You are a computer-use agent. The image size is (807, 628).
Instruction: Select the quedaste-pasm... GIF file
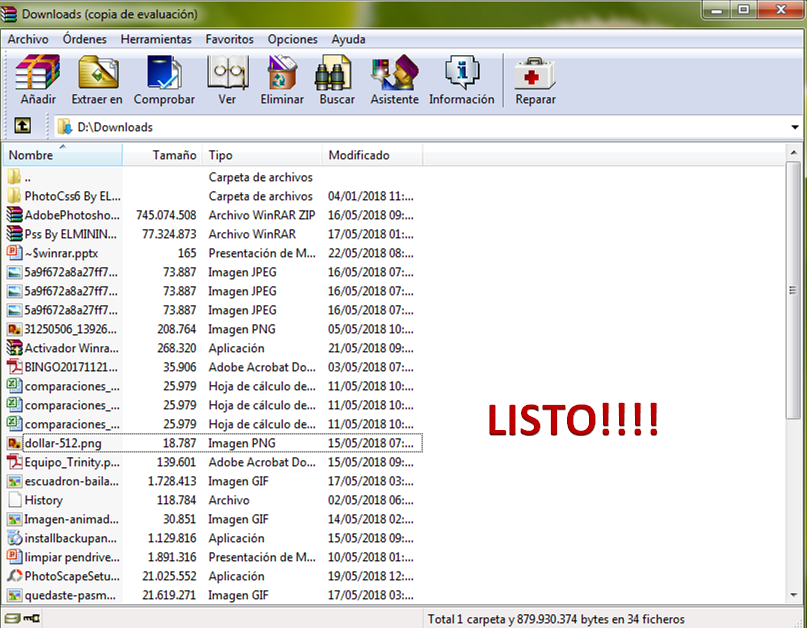point(213,595)
